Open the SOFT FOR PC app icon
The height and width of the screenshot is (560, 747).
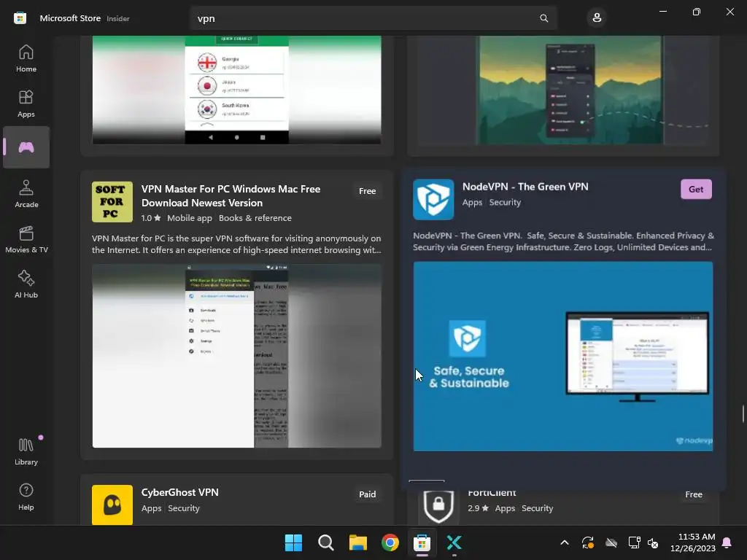112,202
